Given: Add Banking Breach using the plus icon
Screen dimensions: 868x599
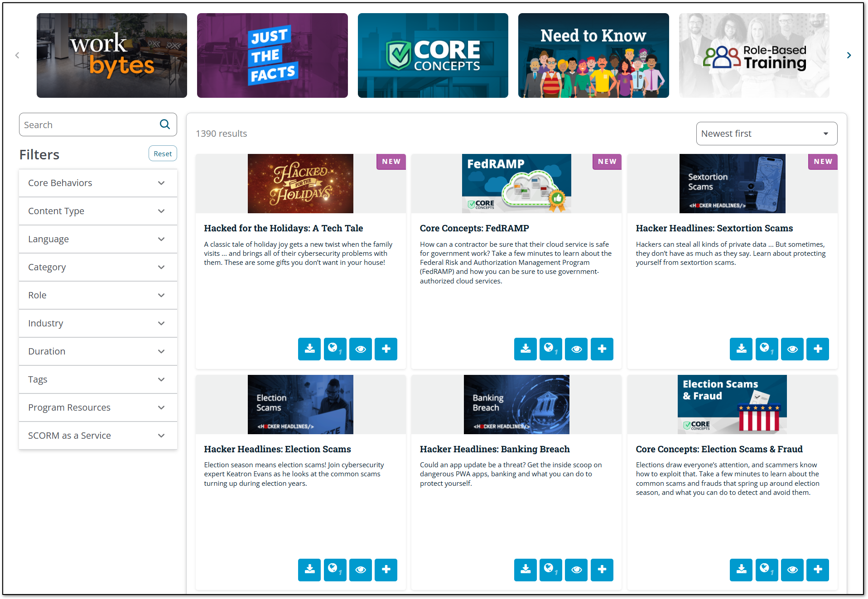Looking at the screenshot, I should pos(602,570).
